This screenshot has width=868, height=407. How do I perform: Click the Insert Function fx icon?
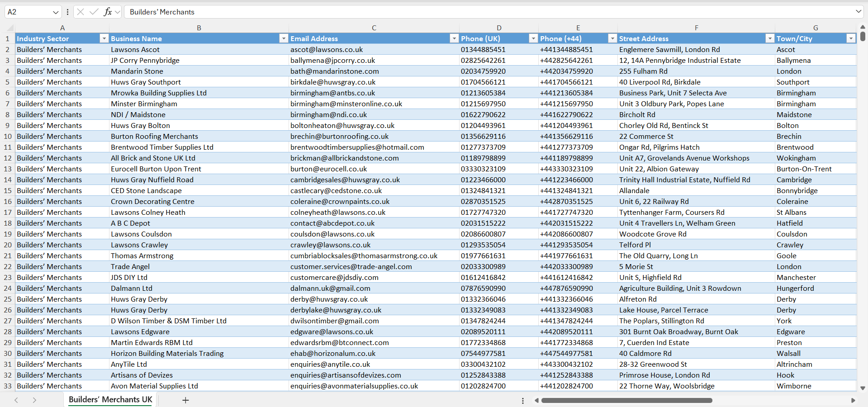(108, 12)
